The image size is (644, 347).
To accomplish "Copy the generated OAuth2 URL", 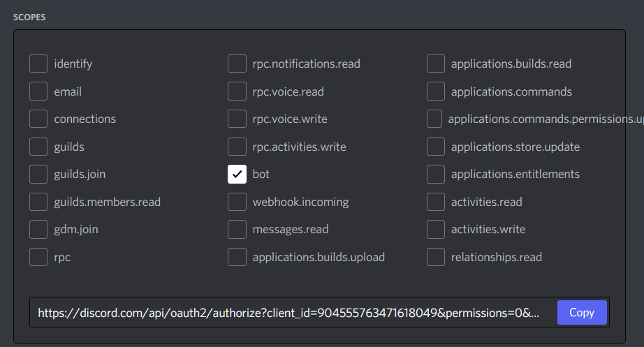I will [581, 312].
